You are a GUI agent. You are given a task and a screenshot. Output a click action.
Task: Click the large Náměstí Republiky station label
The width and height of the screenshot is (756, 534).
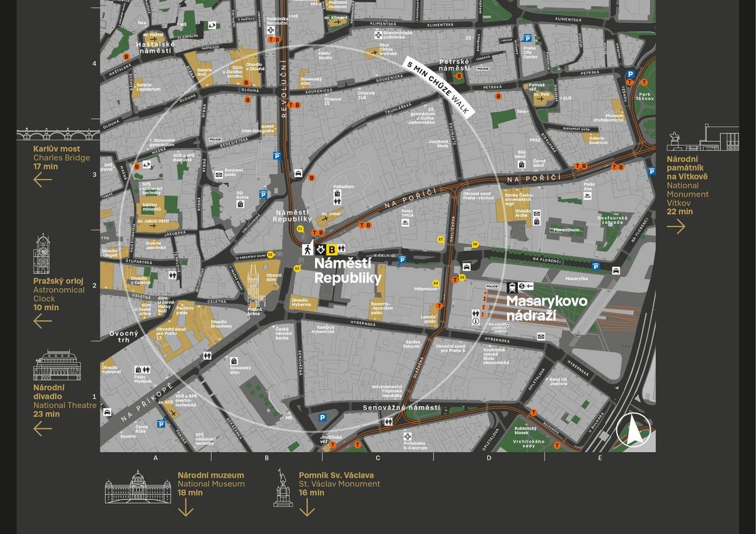pyautogui.click(x=348, y=271)
